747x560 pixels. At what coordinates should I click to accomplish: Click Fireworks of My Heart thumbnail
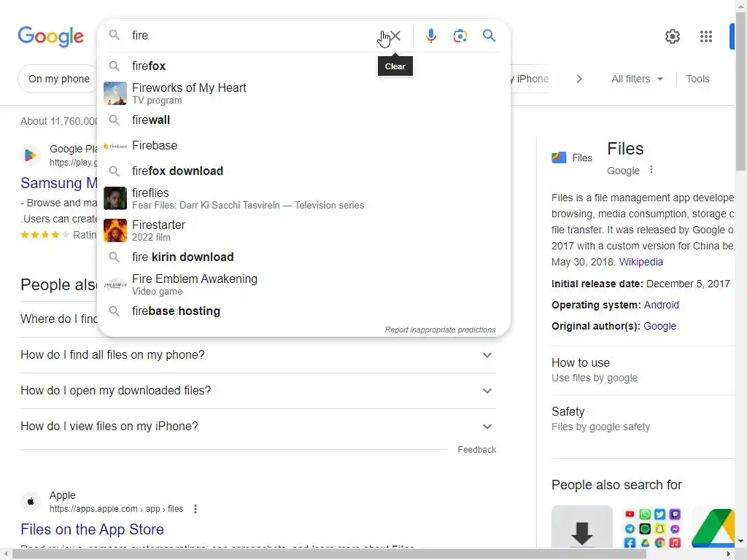[x=115, y=93]
